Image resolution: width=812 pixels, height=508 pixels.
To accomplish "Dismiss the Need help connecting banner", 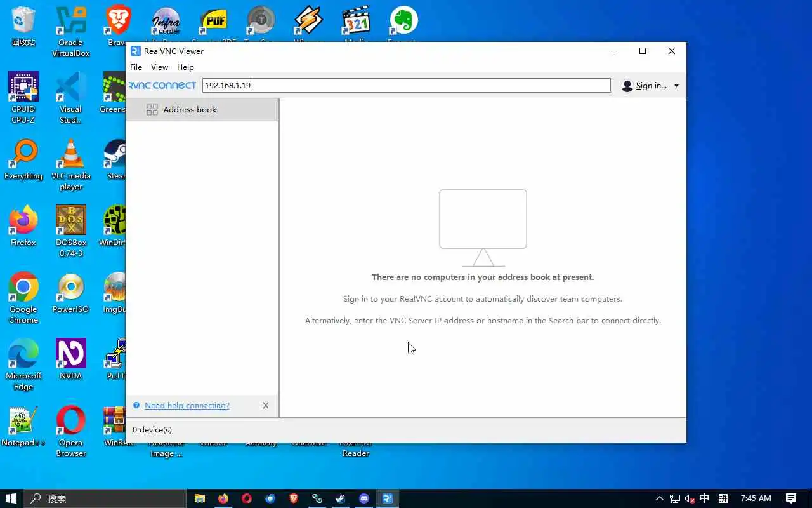I will tap(266, 406).
